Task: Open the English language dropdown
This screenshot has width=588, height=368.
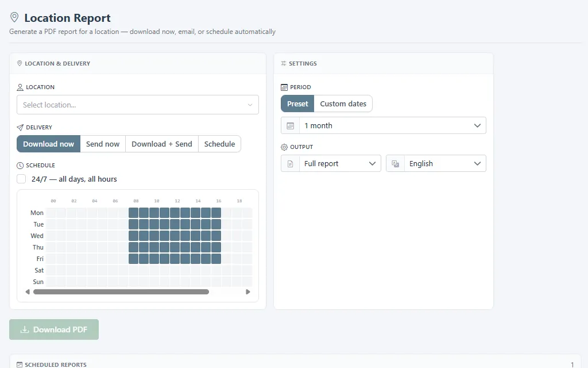Action: [x=436, y=164]
